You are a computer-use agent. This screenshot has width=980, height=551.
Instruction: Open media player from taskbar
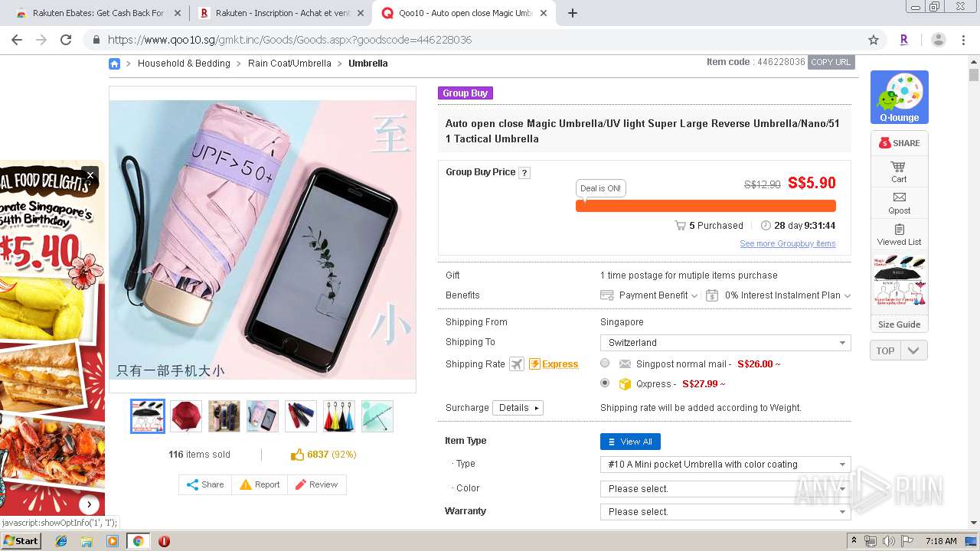(x=113, y=541)
